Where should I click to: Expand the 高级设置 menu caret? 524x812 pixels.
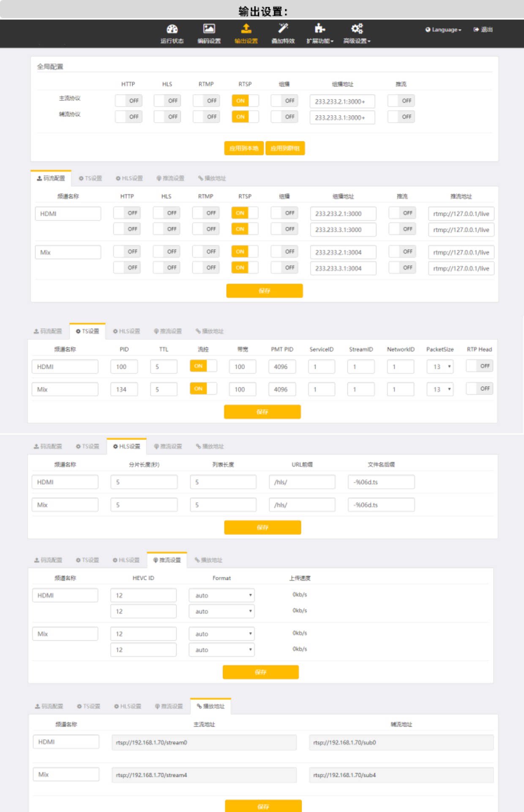(369, 41)
